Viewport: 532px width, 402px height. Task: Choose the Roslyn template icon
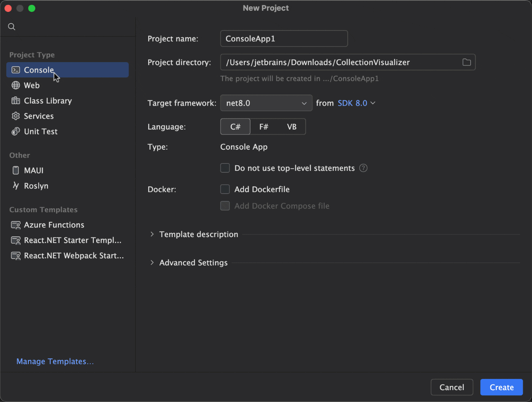16,186
